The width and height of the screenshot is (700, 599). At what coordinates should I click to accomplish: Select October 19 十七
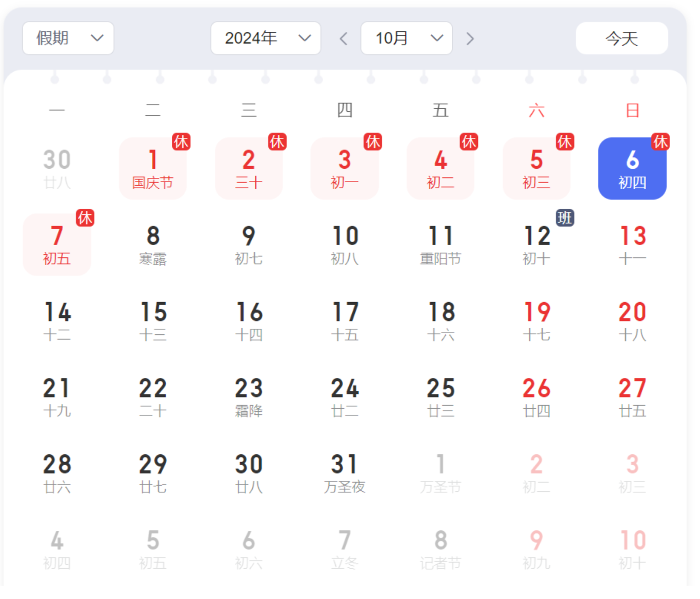536,321
